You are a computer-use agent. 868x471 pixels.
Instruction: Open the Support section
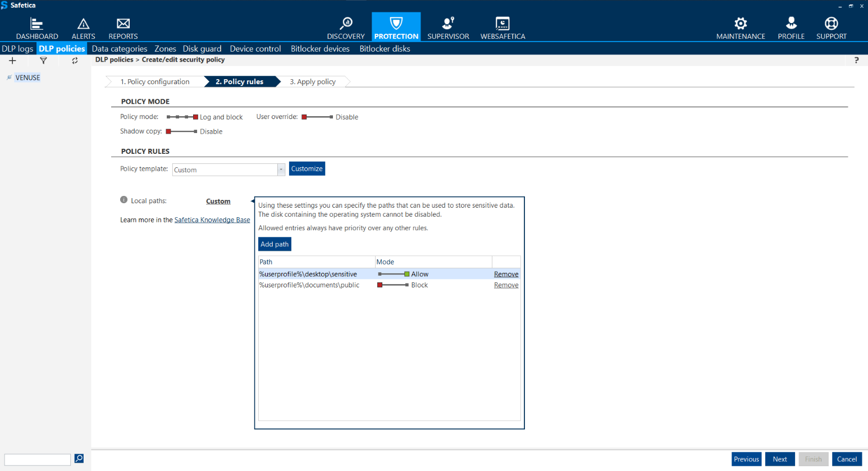[x=831, y=28]
